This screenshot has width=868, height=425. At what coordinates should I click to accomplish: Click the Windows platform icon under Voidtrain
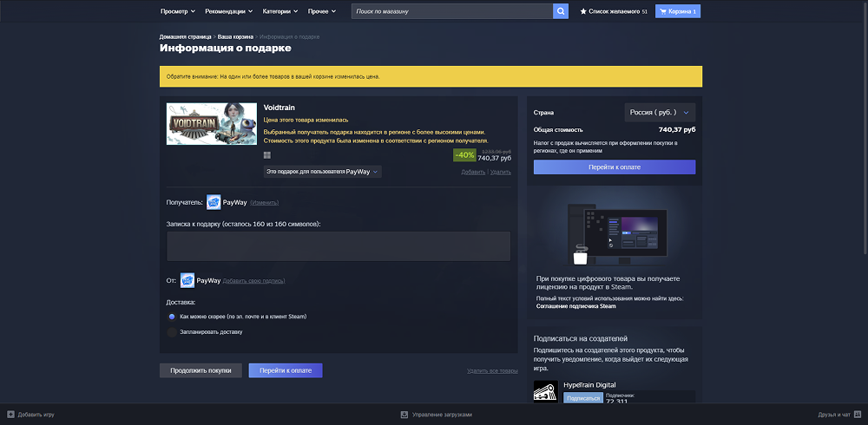[267, 155]
